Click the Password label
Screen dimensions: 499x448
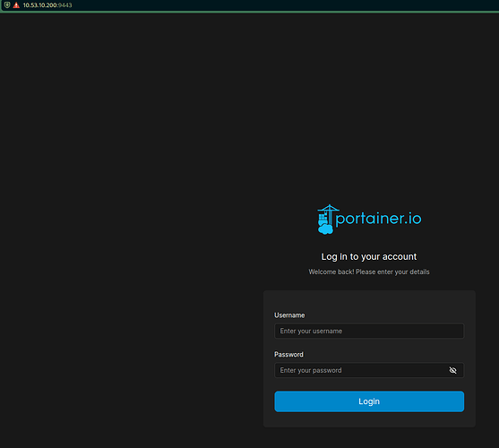click(x=288, y=354)
